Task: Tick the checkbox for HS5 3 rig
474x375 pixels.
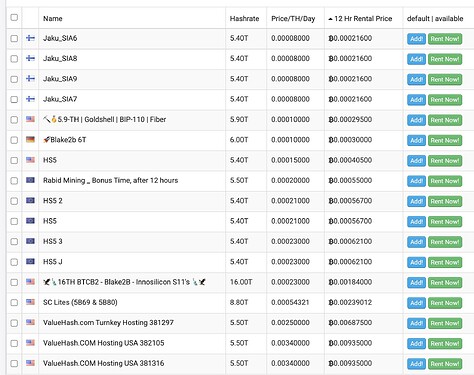Action: (x=14, y=242)
